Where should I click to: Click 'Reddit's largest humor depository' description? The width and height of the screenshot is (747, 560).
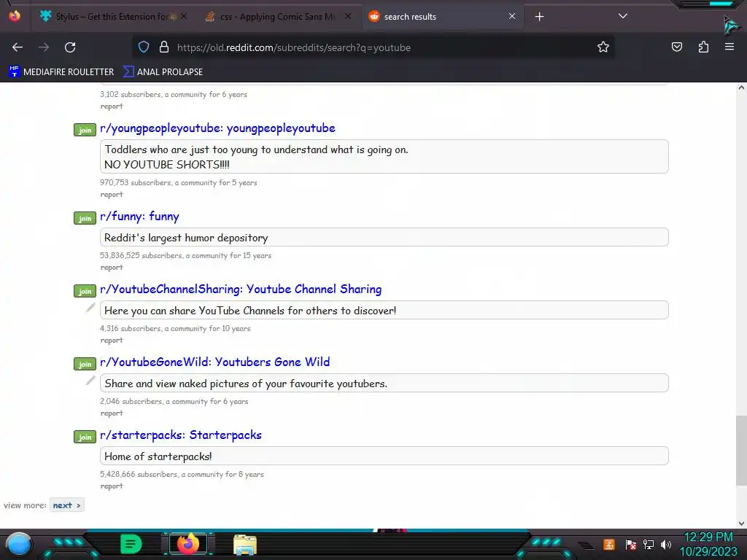coord(186,238)
